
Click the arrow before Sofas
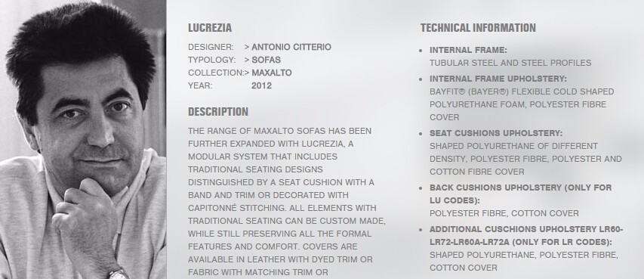tap(247, 60)
